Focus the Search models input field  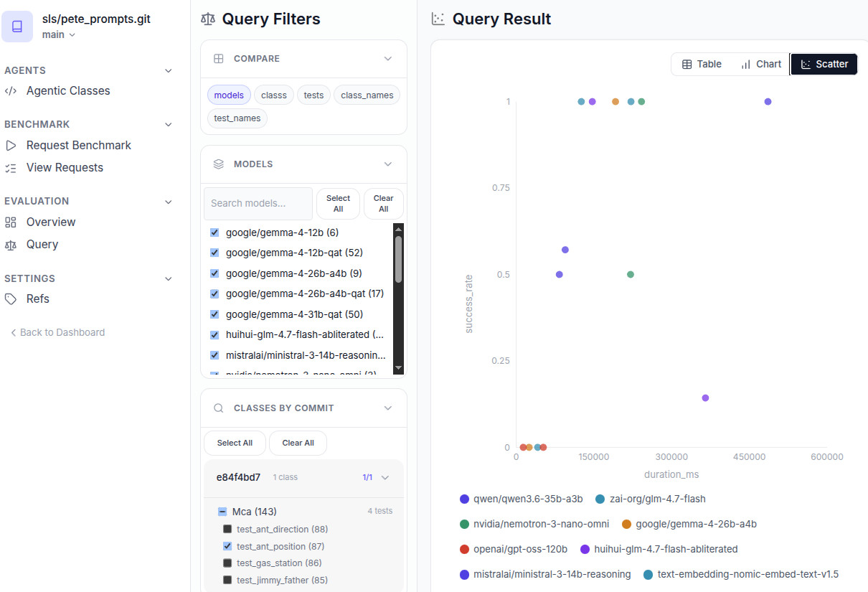coord(258,203)
